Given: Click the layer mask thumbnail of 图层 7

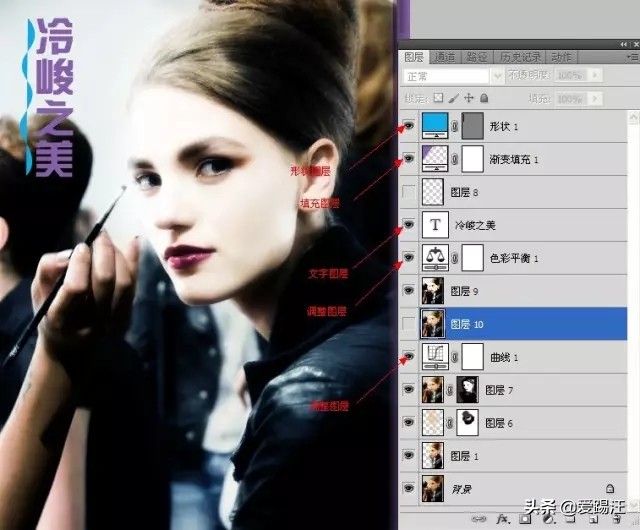Looking at the screenshot, I should click(467, 390).
